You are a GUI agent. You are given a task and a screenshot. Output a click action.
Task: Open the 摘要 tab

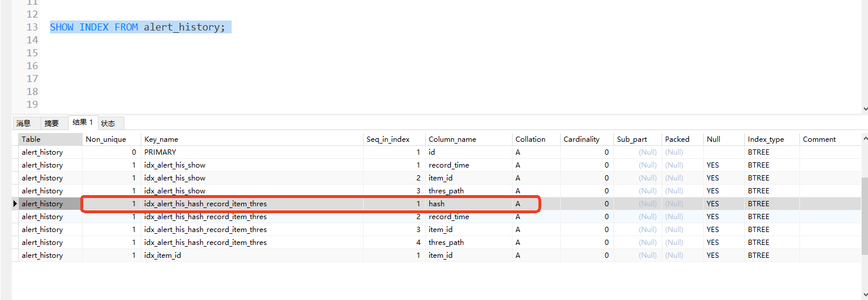(52, 123)
